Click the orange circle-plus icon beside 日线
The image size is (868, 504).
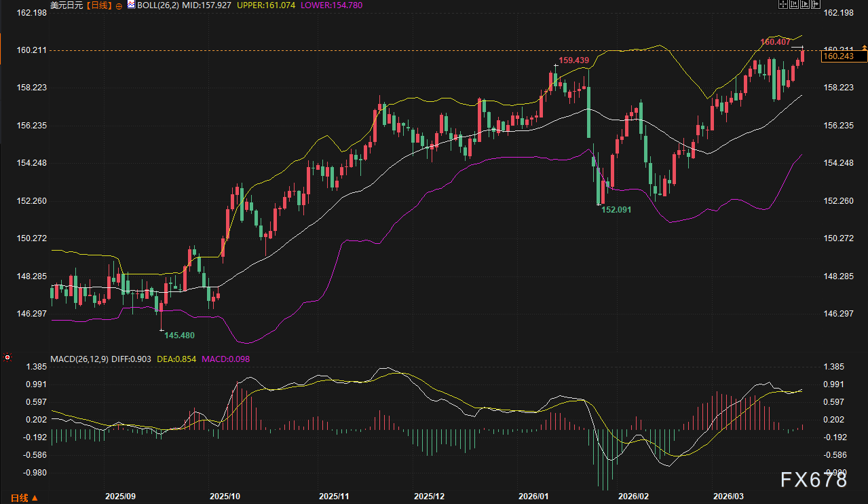click(119, 5)
